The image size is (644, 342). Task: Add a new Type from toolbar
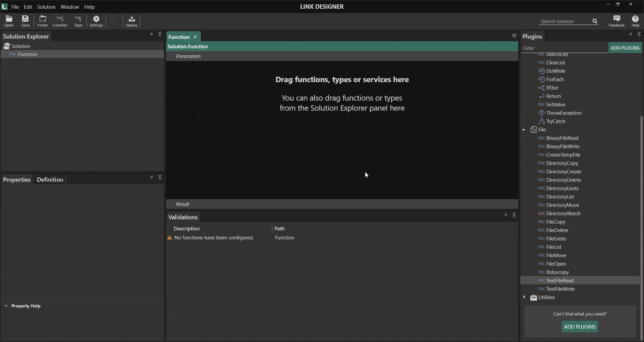[x=78, y=21]
